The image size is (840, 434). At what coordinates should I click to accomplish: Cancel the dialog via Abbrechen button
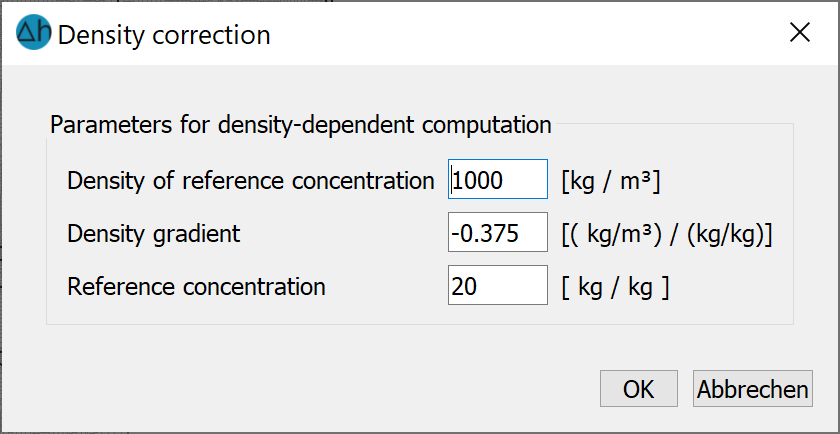(753, 388)
